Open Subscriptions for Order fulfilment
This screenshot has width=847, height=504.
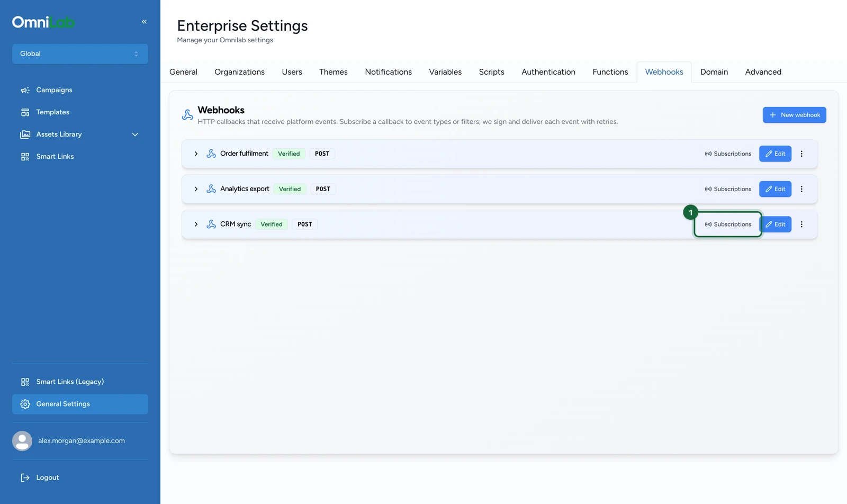(x=728, y=154)
